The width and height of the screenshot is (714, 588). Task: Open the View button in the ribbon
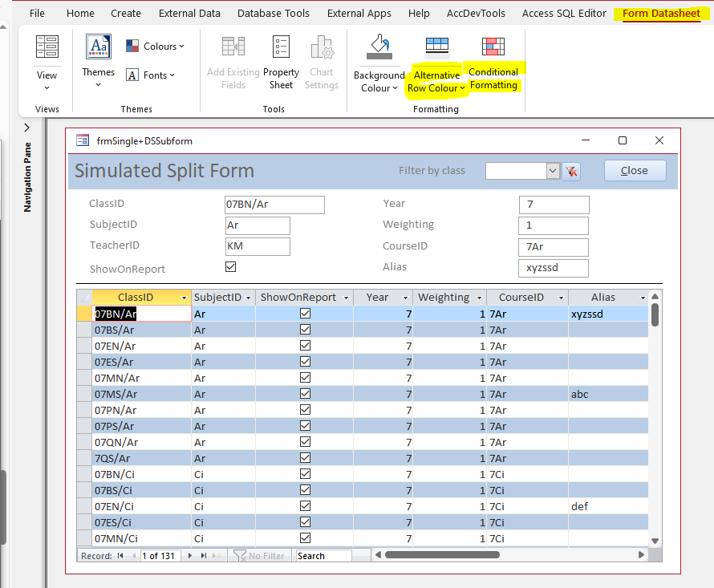tap(47, 63)
